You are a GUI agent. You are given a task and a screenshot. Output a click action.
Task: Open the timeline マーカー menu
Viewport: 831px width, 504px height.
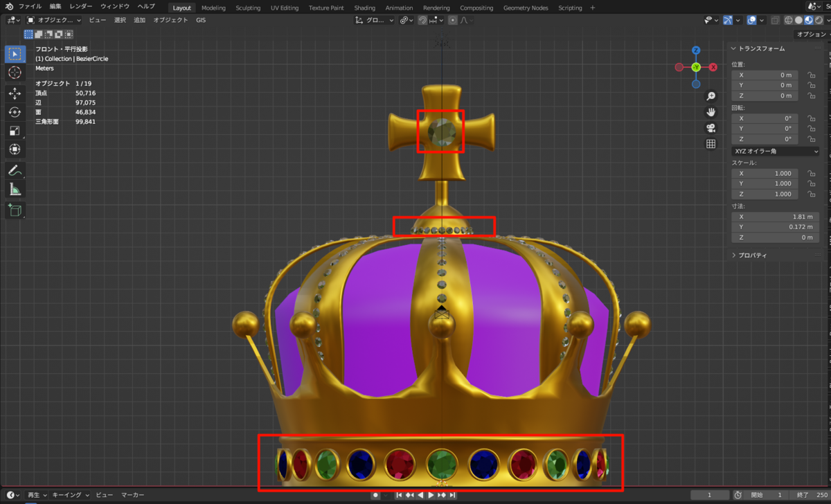[133, 495]
